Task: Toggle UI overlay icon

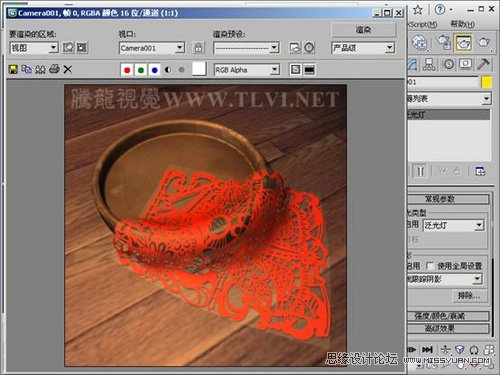Action: click(295, 70)
